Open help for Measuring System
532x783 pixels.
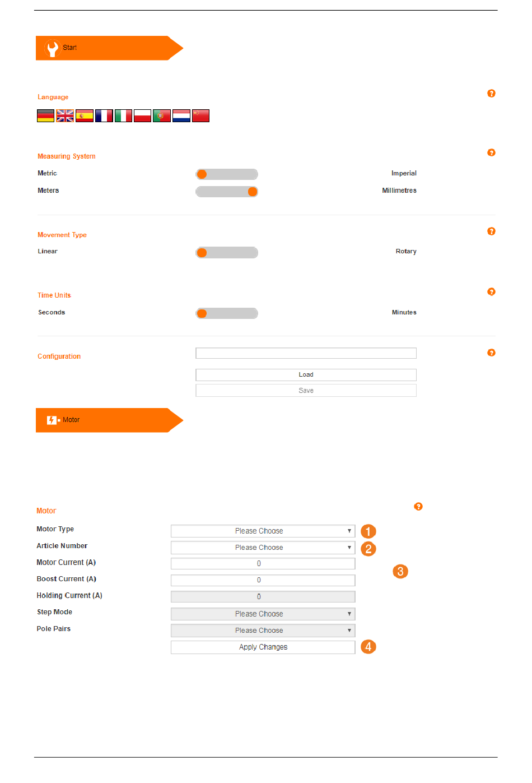click(491, 152)
